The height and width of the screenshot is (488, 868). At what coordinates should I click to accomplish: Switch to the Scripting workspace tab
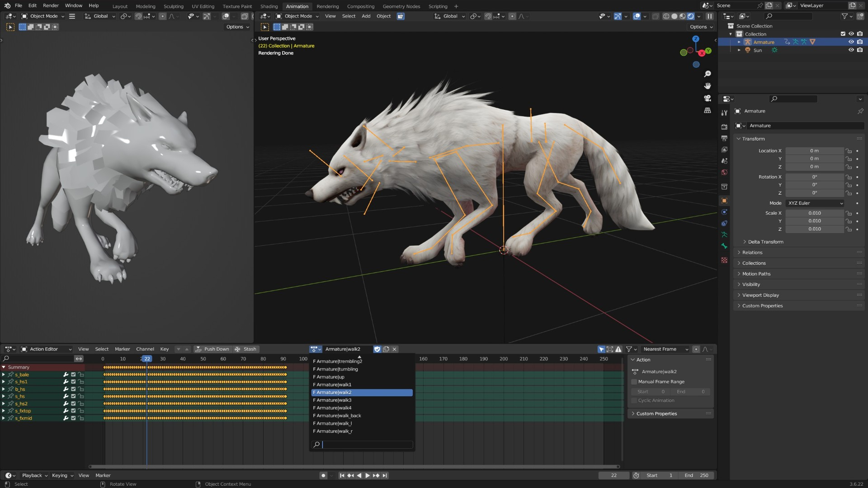[438, 6]
